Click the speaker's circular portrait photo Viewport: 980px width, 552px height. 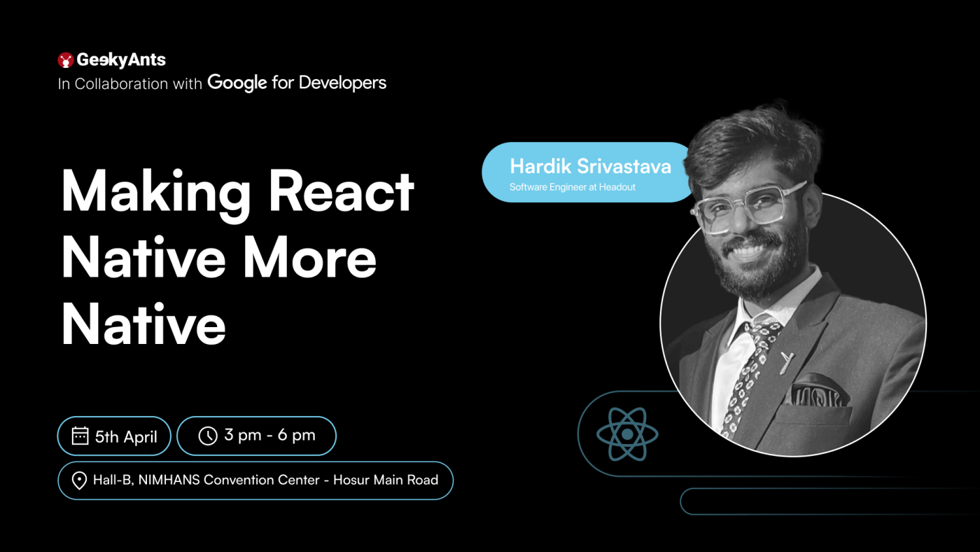794,322
